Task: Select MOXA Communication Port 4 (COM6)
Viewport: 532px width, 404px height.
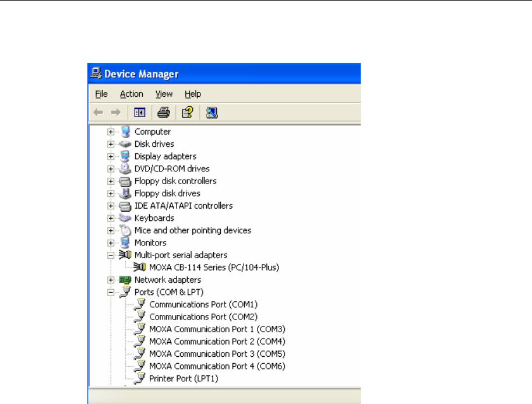Action: [x=217, y=366]
